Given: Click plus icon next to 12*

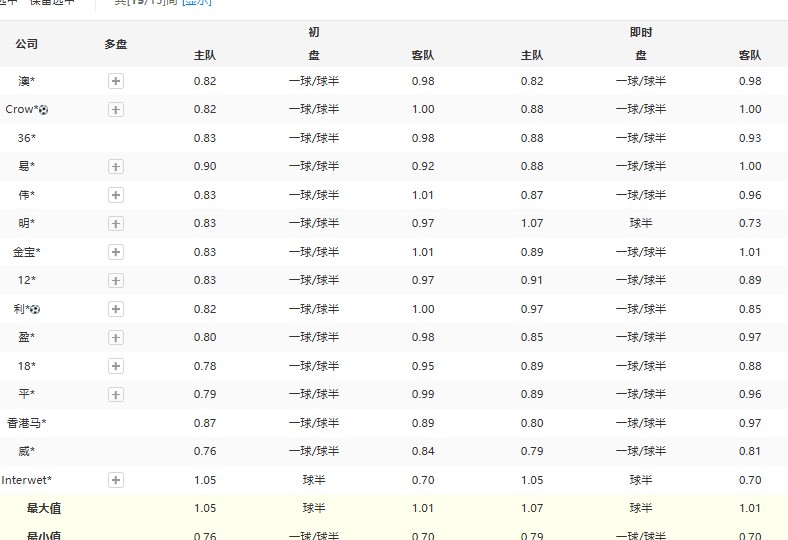Looking at the screenshot, I should tap(116, 280).
